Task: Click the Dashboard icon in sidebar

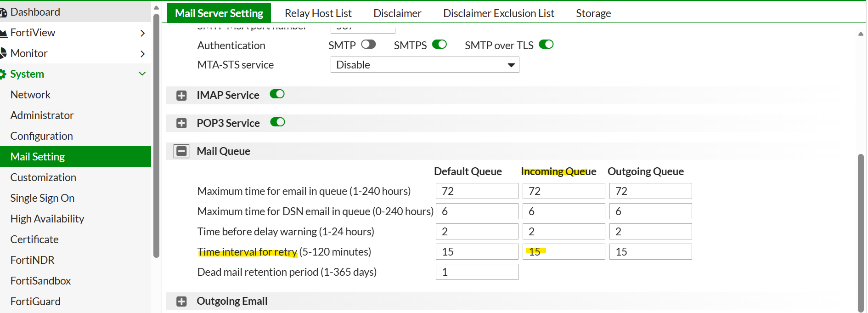Action: tap(3, 12)
